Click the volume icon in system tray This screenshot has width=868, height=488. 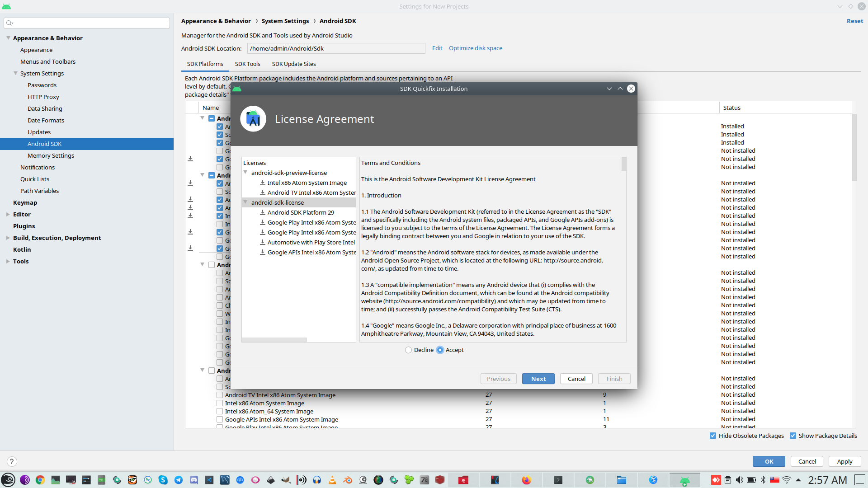pyautogui.click(x=739, y=480)
